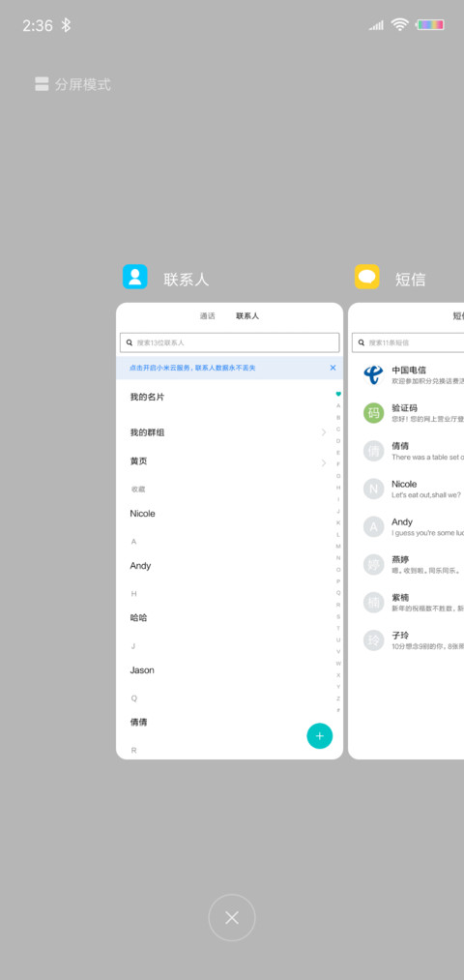Viewport: 464px width, 980px height.
Task: Jump to favorites heart in index
Action: (x=338, y=394)
